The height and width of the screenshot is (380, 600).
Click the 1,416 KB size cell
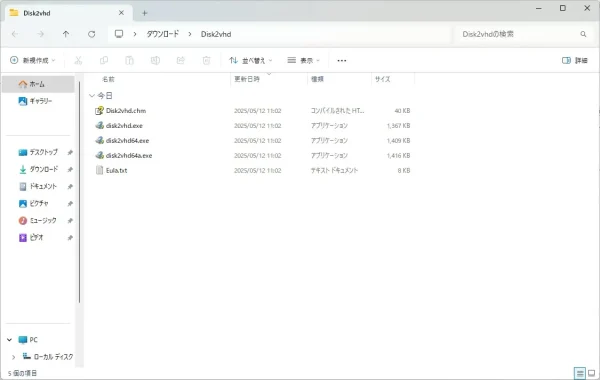point(398,155)
